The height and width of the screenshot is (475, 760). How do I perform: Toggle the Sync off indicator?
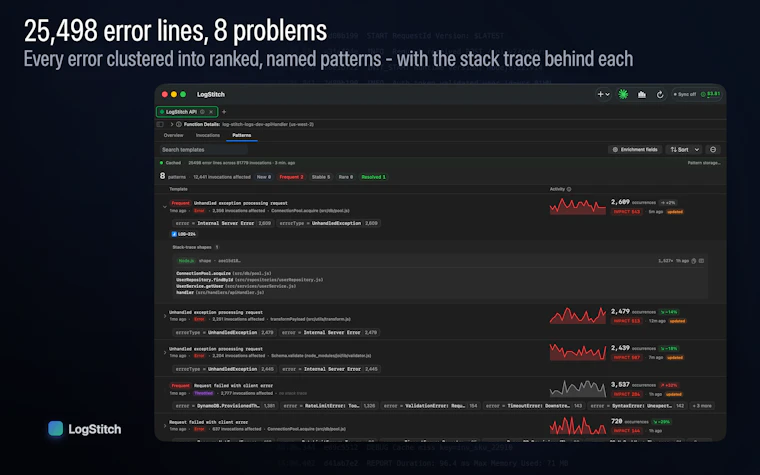pos(684,95)
